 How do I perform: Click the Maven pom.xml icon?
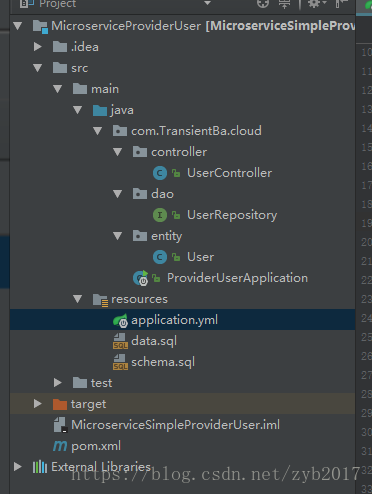pyautogui.click(x=60, y=446)
